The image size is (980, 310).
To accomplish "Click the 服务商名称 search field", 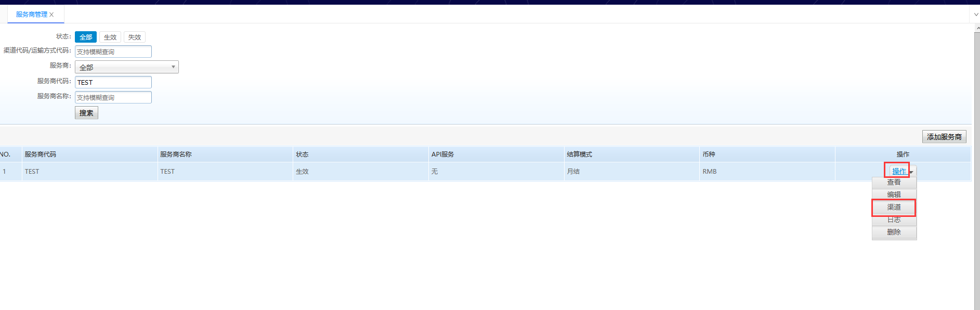I will pos(113,97).
